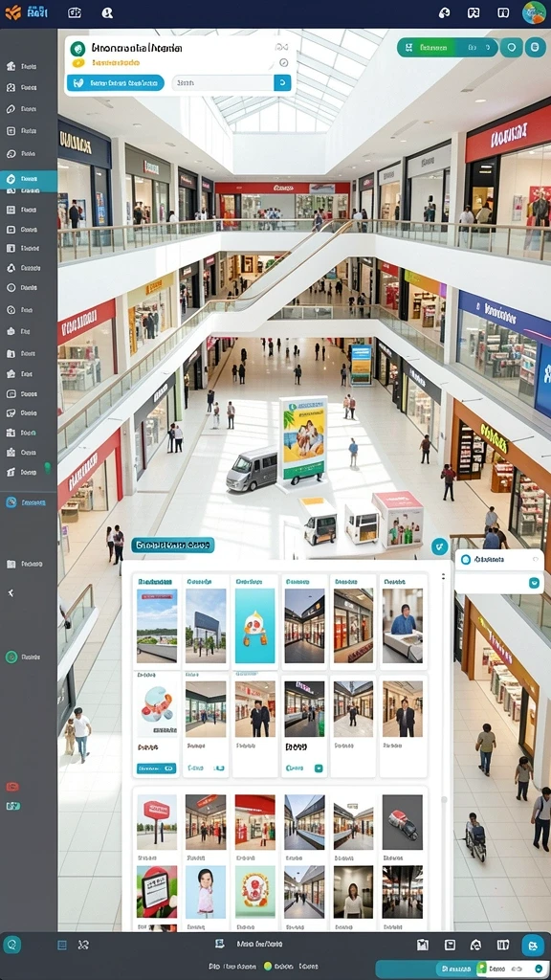
Task: Click the search field in the top card
Action: 223,83
